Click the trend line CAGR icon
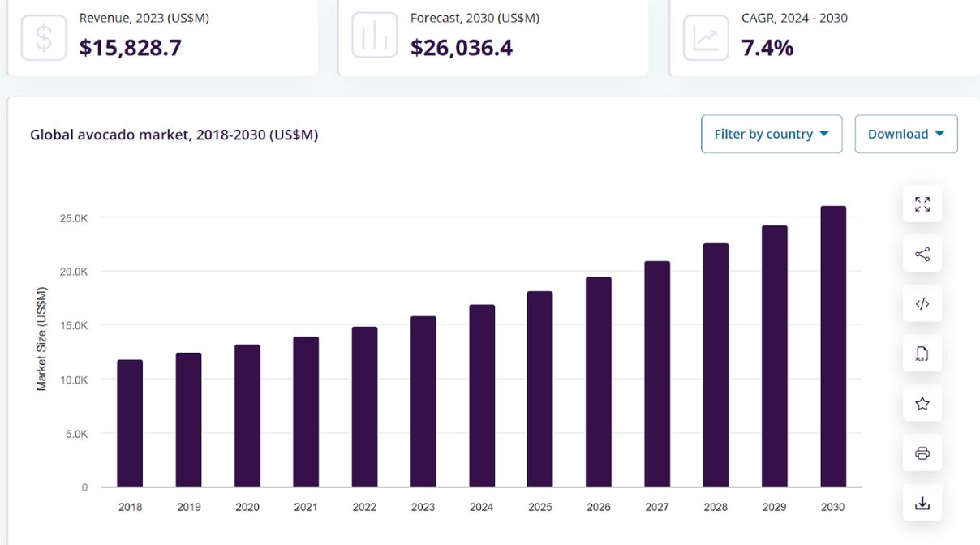 [706, 37]
